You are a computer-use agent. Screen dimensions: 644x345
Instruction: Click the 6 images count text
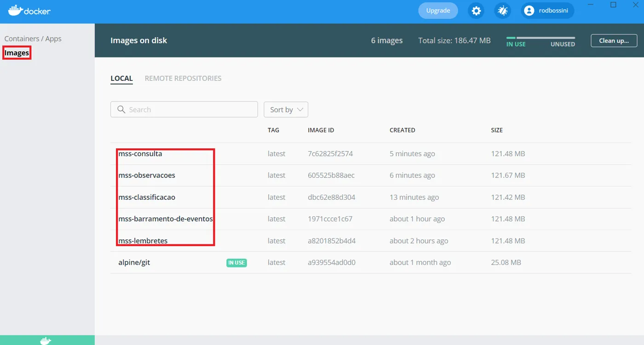click(387, 40)
